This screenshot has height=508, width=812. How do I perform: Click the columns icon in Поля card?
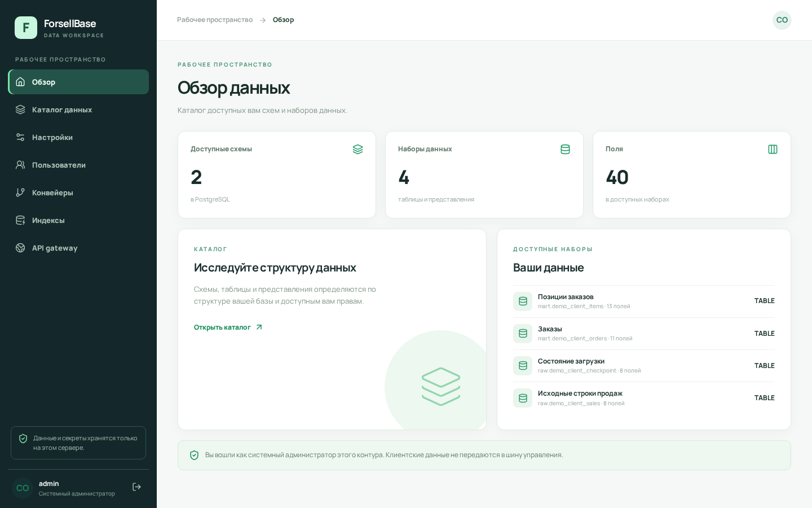click(773, 149)
